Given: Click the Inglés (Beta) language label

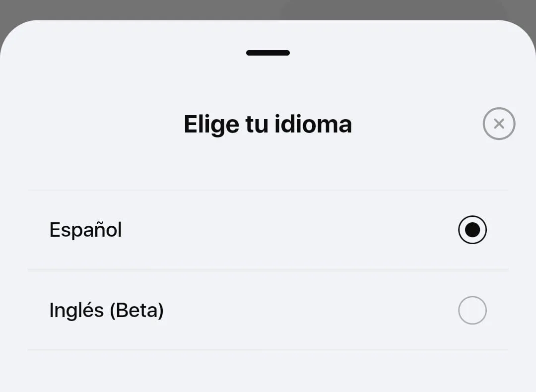Looking at the screenshot, I should pyautogui.click(x=106, y=310).
